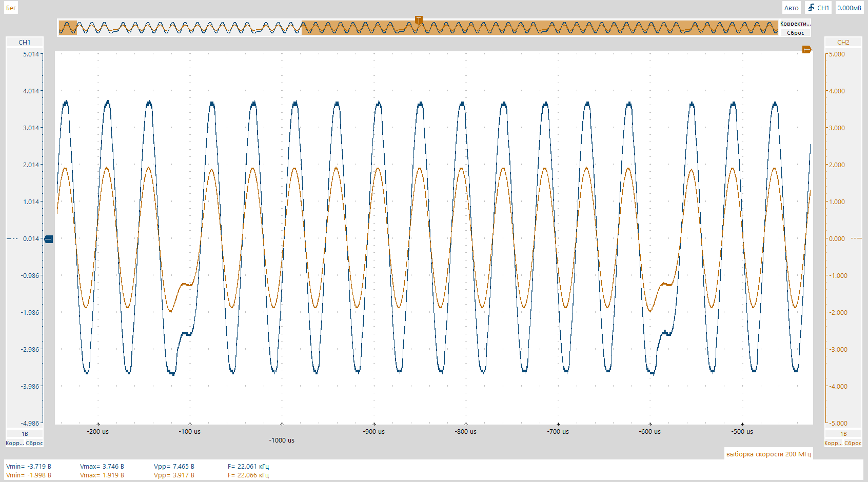Screen dimensions: 868x482
Task: Toggle the CH2 channel header
Action: (843, 42)
